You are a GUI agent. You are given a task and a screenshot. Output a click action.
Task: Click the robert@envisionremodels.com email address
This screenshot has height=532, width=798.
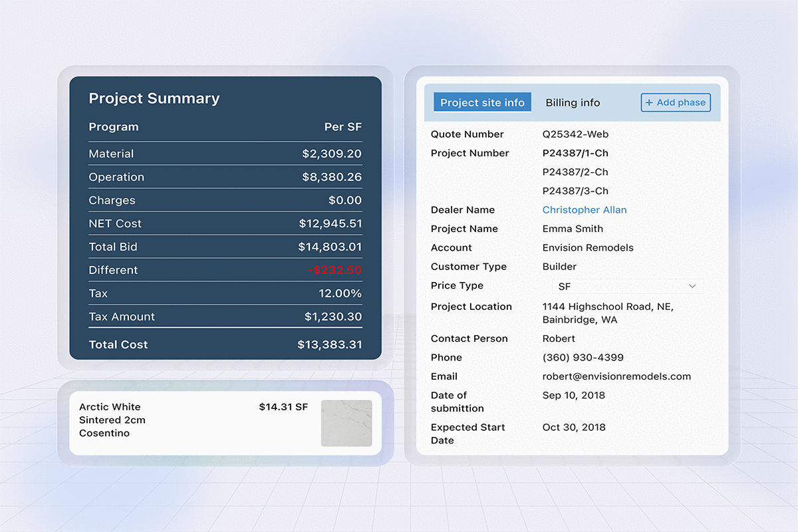point(616,376)
